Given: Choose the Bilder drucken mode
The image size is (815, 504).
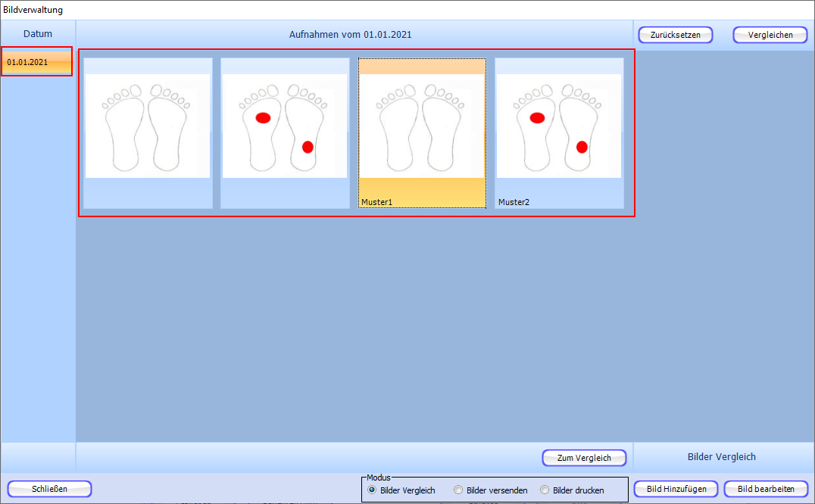Looking at the screenshot, I should coord(545,490).
